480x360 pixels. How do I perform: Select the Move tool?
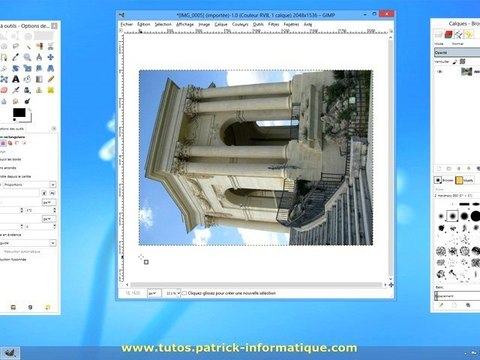51,57
